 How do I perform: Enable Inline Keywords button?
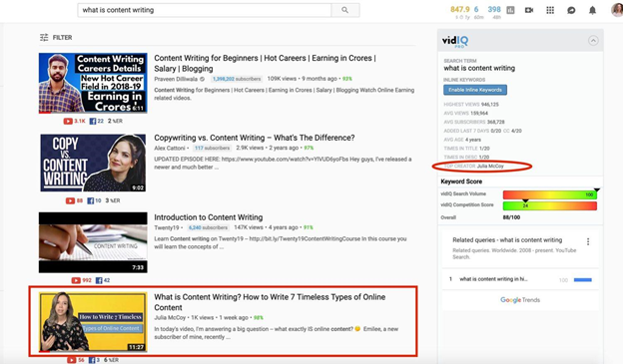click(475, 90)
